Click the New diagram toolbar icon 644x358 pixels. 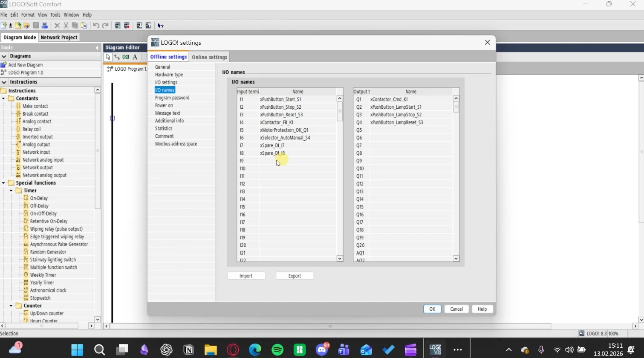click(4, 26)
